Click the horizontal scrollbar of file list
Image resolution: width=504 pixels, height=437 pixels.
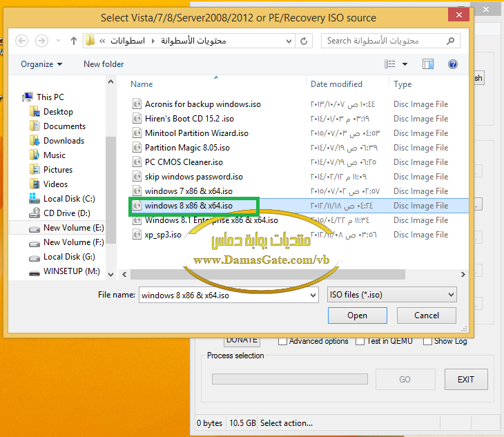(267, 274)
